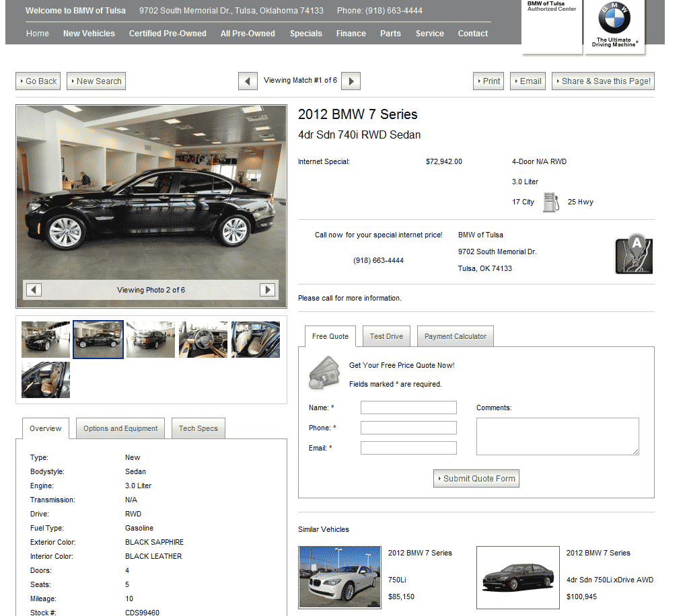Go to previous vehicle match arrow

[x=248, y=81]
